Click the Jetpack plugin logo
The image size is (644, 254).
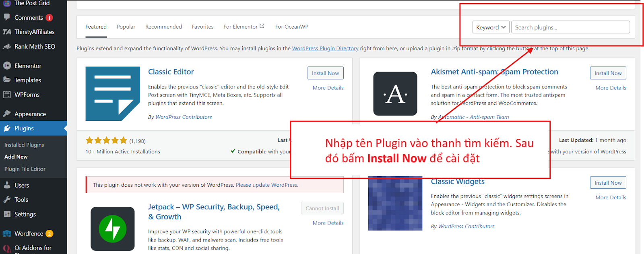pos(113,229)
